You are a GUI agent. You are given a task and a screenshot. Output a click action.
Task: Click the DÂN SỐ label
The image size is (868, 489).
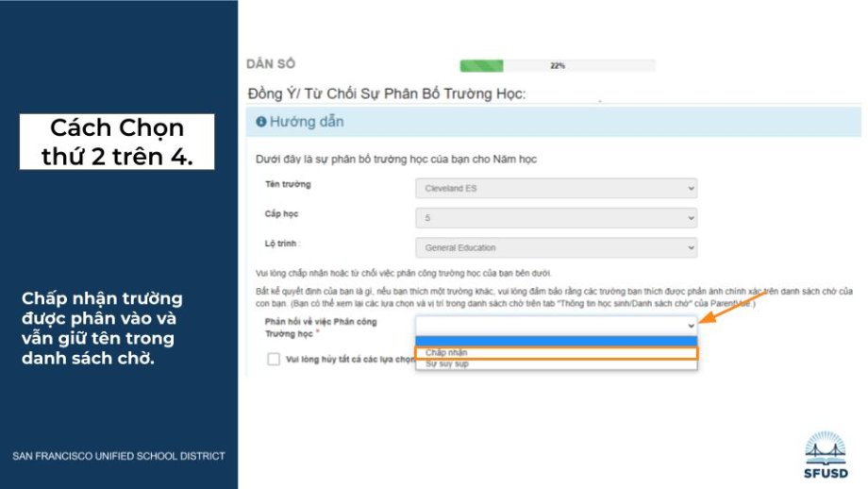(271, 64)
